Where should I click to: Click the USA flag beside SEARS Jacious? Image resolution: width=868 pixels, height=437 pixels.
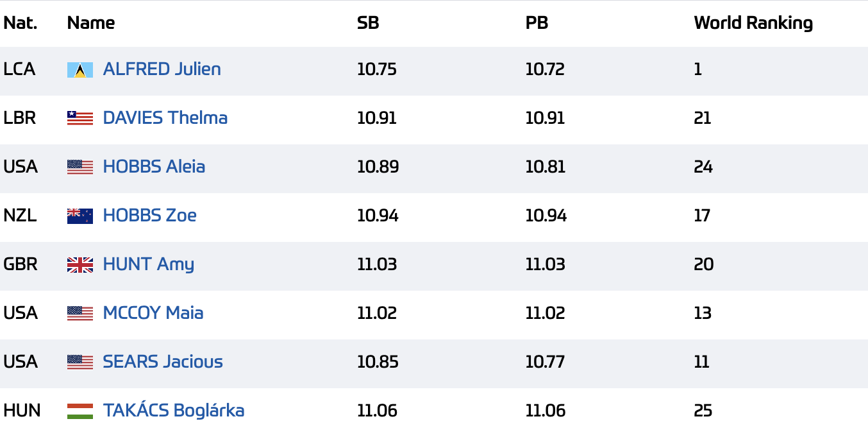(80, 362)
